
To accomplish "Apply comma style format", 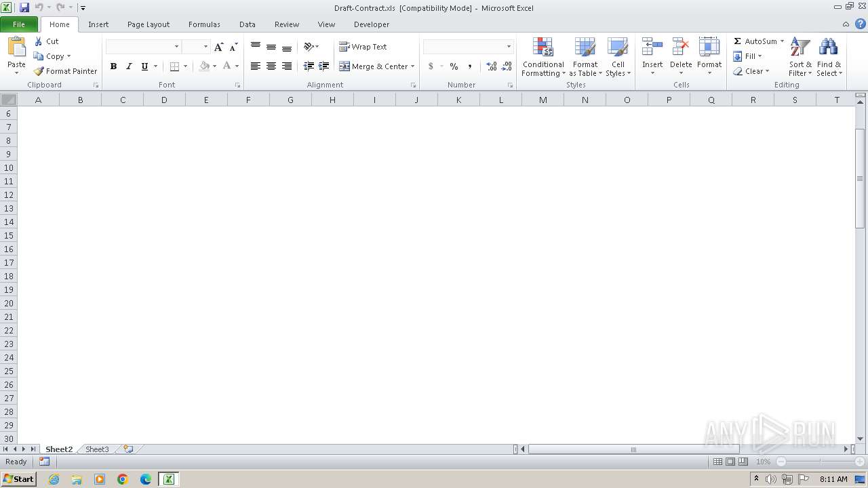I will pos(469,66).
